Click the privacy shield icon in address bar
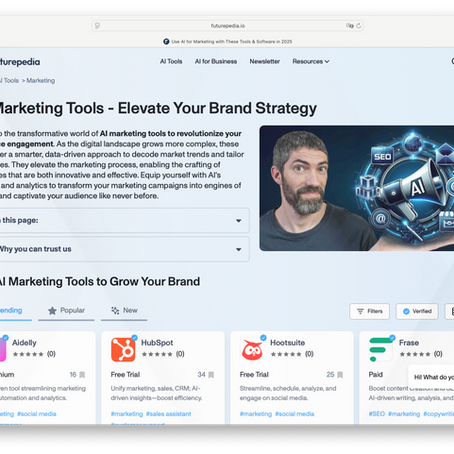 (97, 26)
